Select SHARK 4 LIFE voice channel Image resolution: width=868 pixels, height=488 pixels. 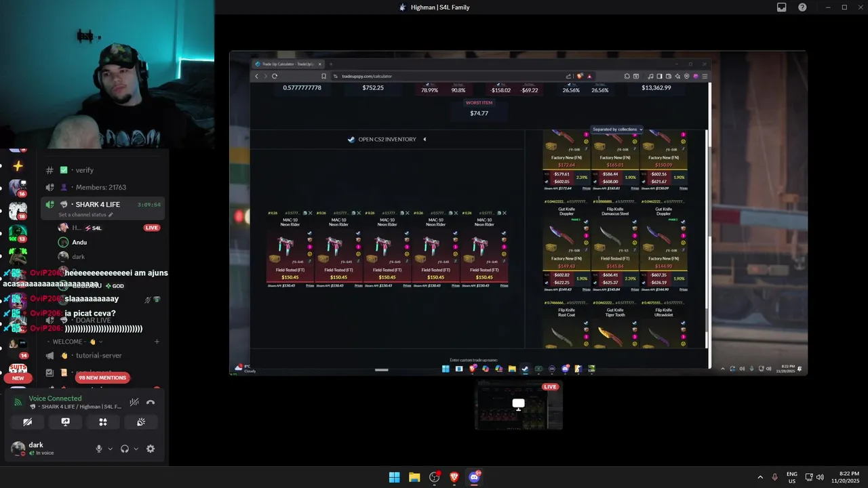98,205
